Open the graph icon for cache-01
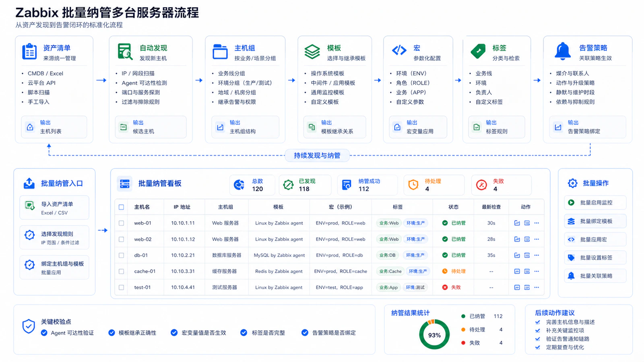This screenshot has height=362, width=644. click(517, 271)
